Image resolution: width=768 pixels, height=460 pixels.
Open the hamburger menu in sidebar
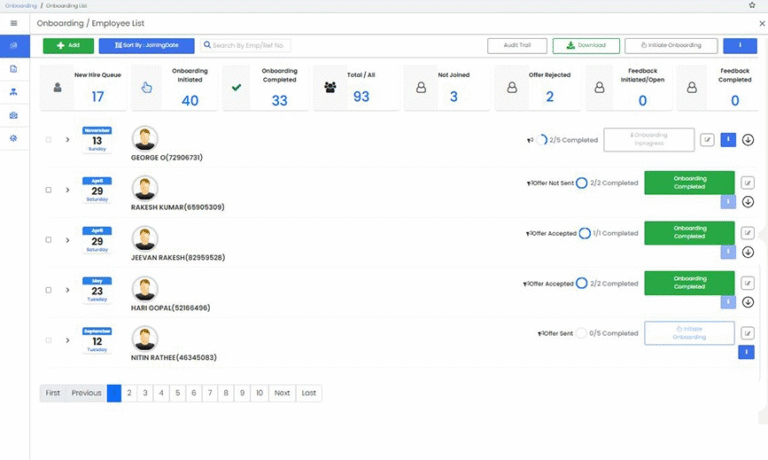point(14,23)
